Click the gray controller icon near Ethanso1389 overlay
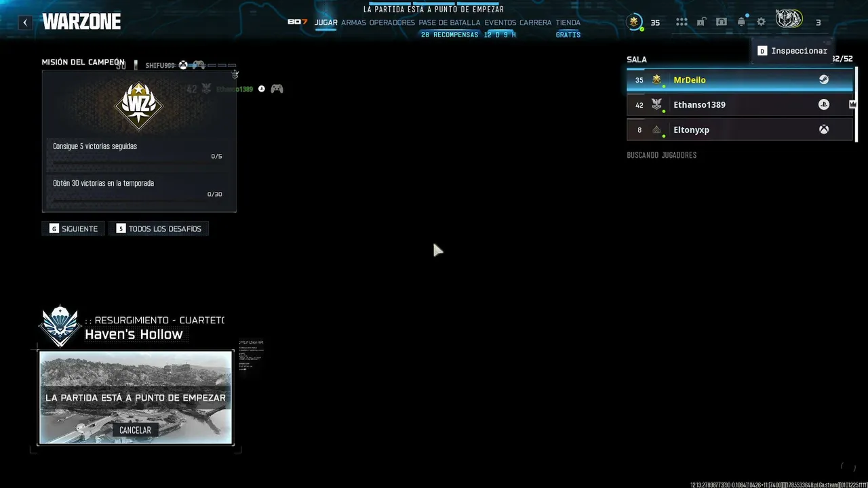This screenshot has width=868, height=488. tap(277, 89)
